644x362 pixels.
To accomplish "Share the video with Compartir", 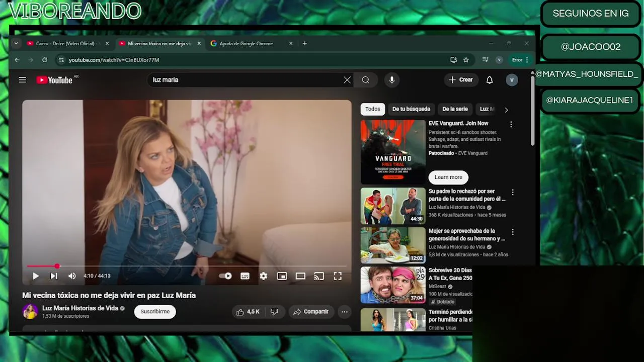I will pos(311,312).
